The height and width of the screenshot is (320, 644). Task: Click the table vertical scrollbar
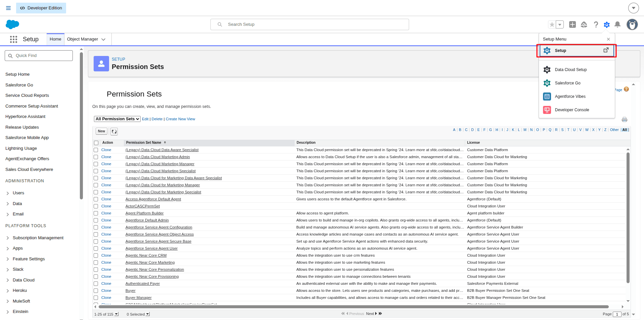pyautogui.click(x=628, y=218)
